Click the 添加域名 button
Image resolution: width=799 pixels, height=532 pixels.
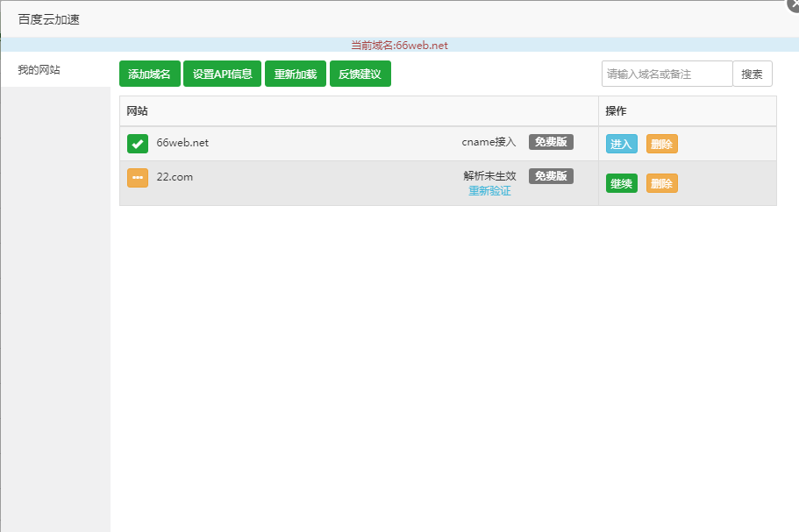[150, 74]
